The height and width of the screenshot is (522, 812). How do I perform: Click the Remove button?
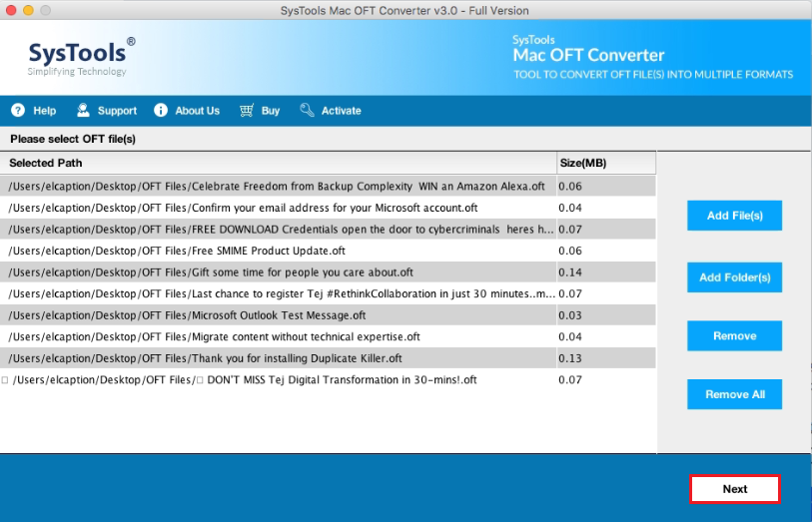(x=734, y=335)
